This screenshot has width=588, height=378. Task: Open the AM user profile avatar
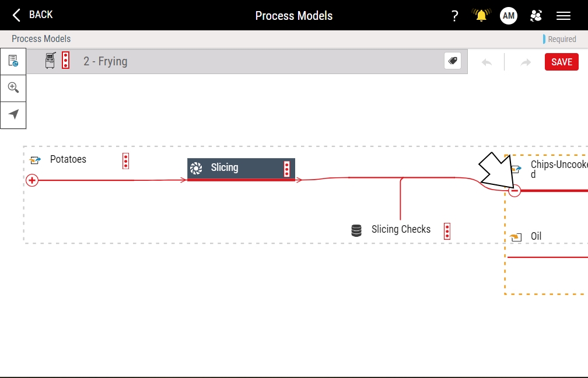click(x=509, y=16)
